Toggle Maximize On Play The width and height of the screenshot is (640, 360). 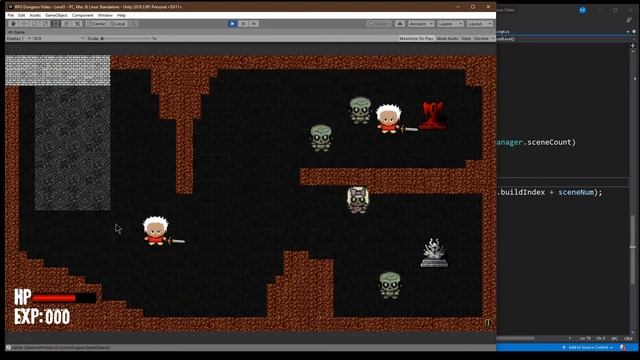click(416, 38)
